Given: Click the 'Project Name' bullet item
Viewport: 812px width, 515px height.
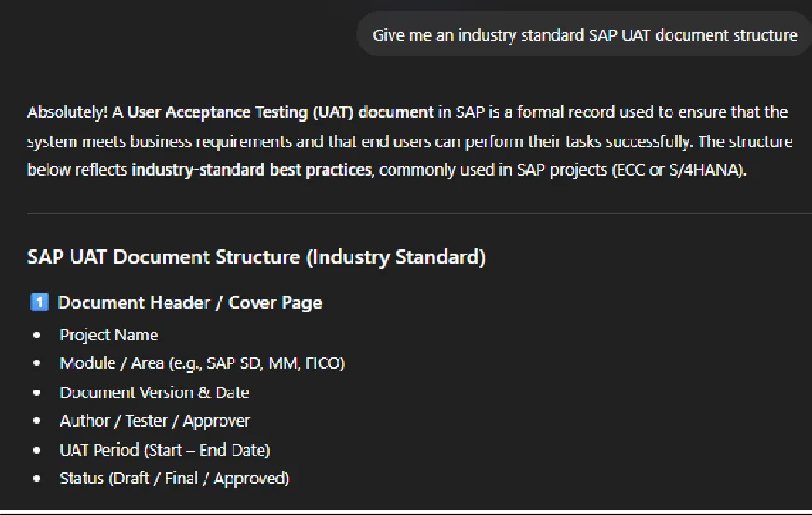Looking at the screenshot, I should click(x=109, y=335).
